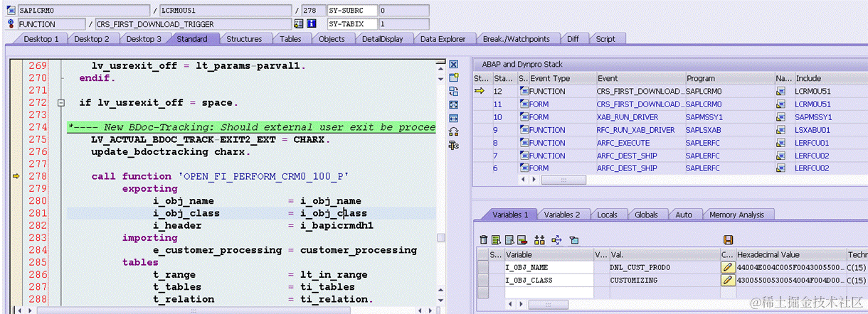The image size is (868, 314).
Task: Click the remove-row icon with red mark
Action: click(522, 240)
